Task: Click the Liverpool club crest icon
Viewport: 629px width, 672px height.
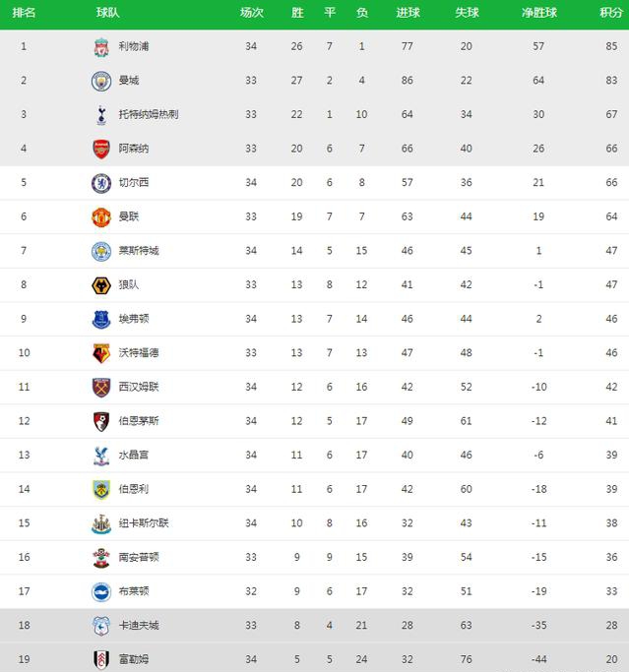Action: coord(101,46)
